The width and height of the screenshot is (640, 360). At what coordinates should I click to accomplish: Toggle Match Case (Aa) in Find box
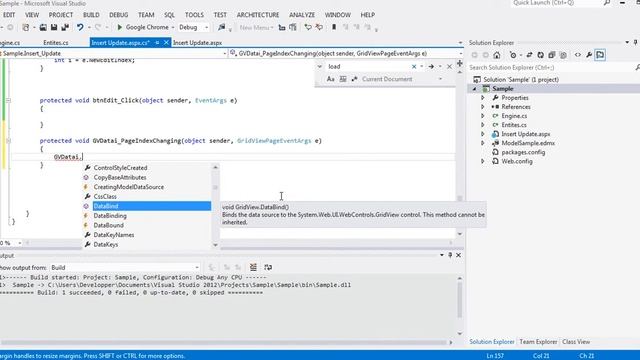coord(331,79)
